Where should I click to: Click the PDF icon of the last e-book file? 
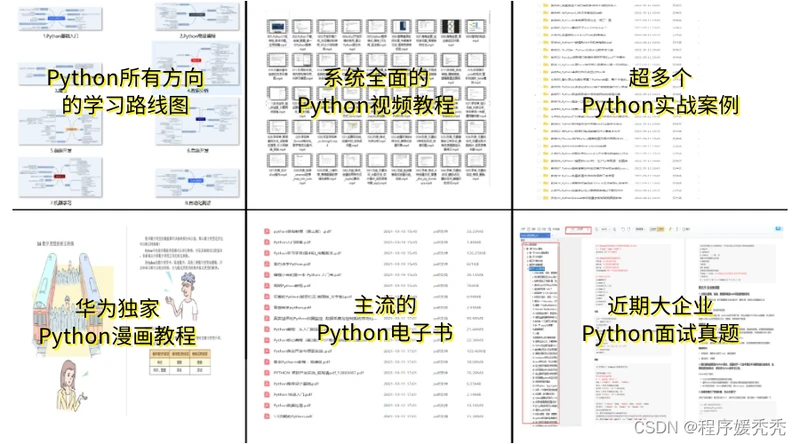pyautogui.click(x=267, y=416)
